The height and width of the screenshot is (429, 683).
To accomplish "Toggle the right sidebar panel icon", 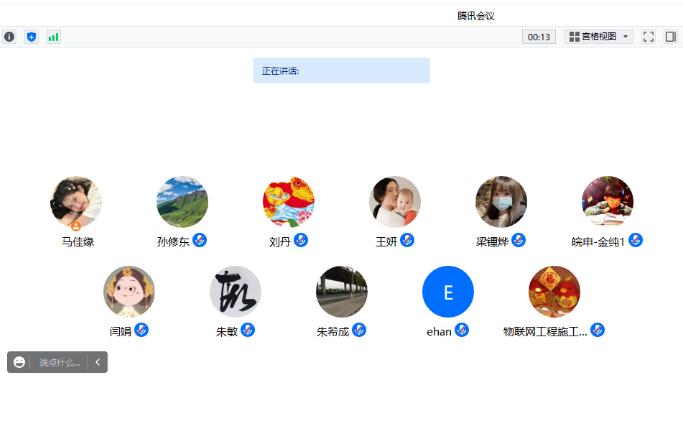I will click(x=671, y=37).
